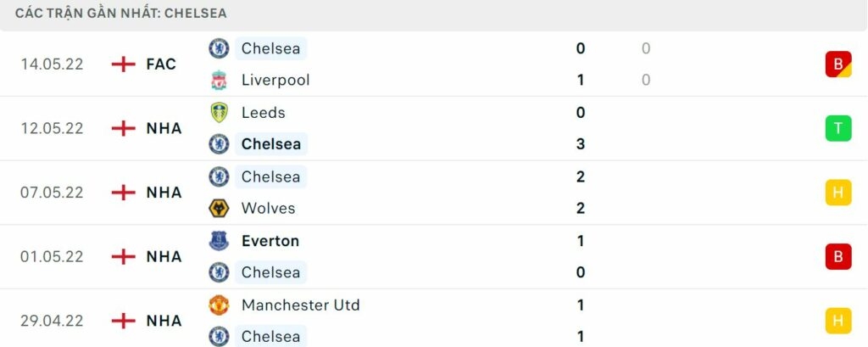The height and width of the screenshot is (347, 868).
Task: Click the Wolves club crest icon
Action: click(x=219, y=208)
